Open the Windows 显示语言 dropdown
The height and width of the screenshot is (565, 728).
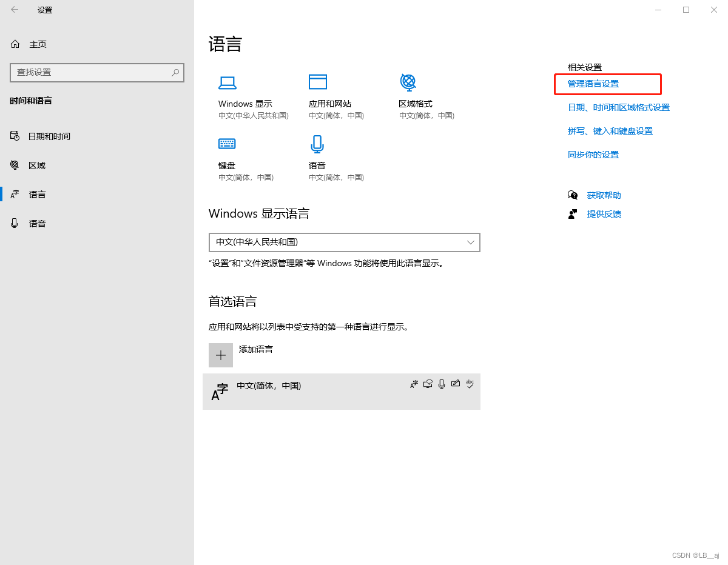pyautogui.click(x=345, y=242)
